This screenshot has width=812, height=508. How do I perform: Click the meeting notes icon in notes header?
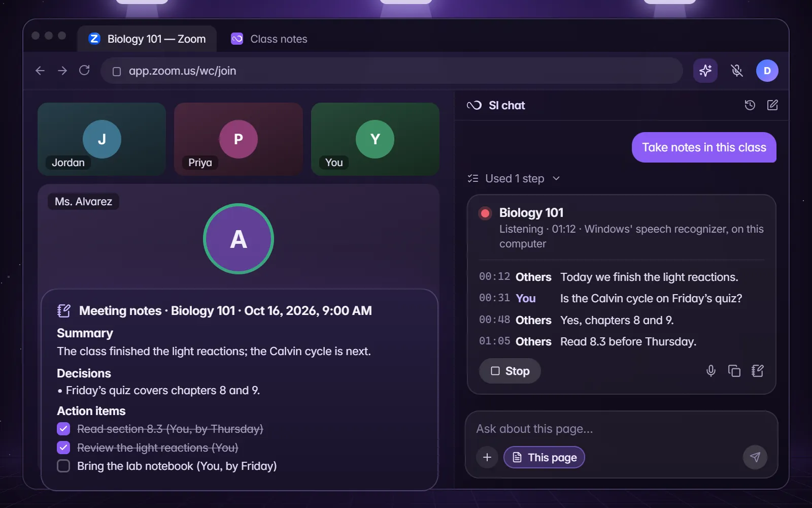click(x=64, y=310)
